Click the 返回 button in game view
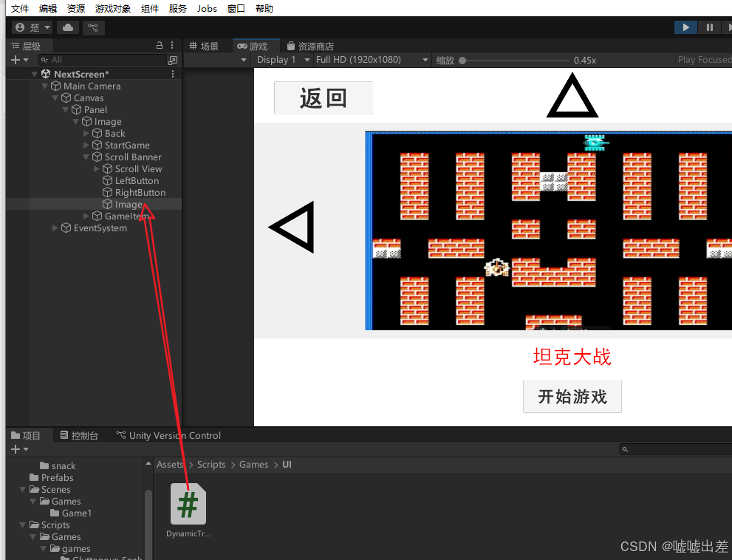Viewport: 732px width, 560px height. [323, 98]
